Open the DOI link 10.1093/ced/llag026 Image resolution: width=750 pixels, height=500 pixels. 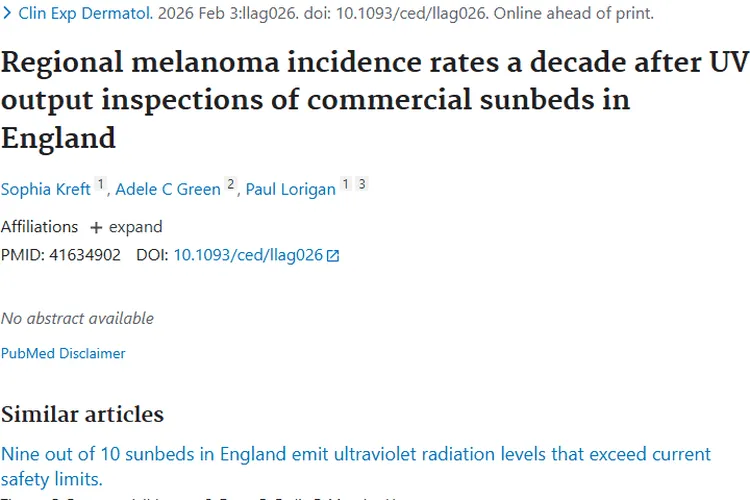[248, 255]
